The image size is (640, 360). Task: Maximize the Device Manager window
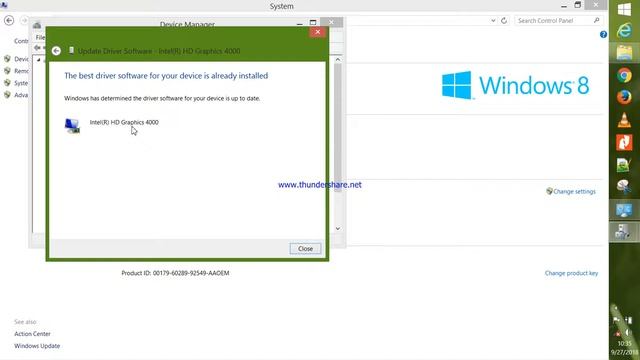[x=313, y=22]
